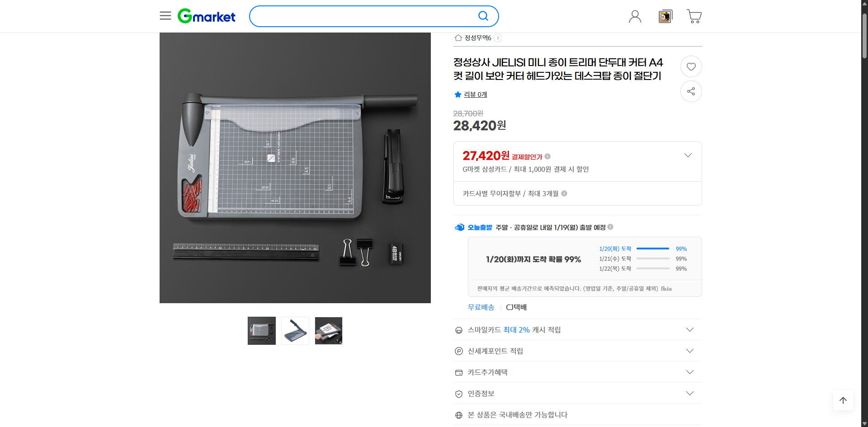This screenshot has height=427, width=868.
Task: Open the 정성무역6 seller breadcrumb
Action: coord(476,38)
